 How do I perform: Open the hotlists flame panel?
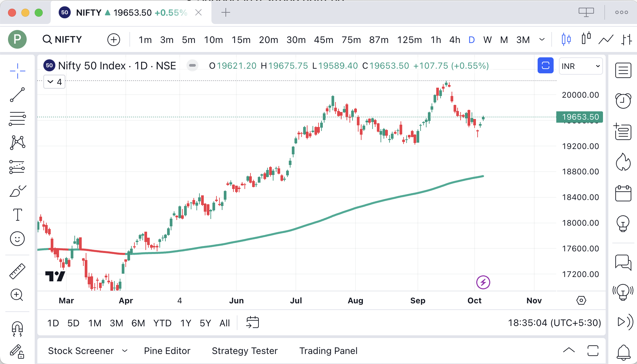pos(623,162)
